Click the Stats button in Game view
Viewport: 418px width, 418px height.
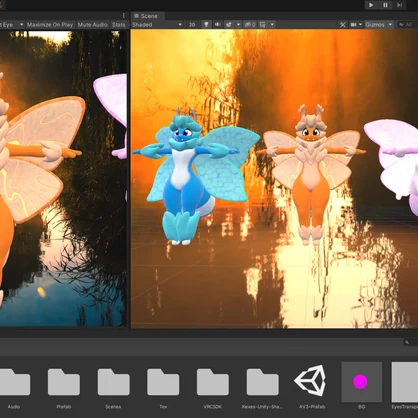pos(119,25)
